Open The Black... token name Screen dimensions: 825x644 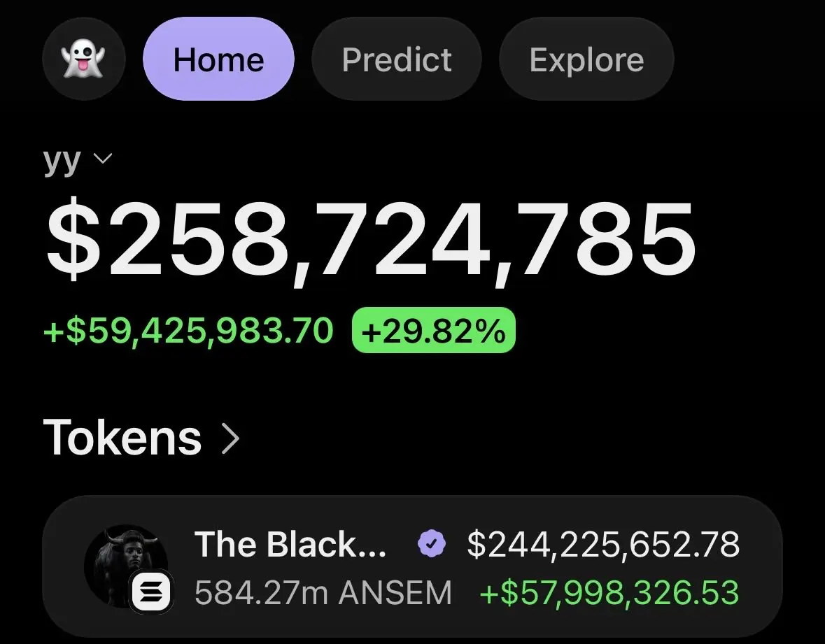point(290,543)
